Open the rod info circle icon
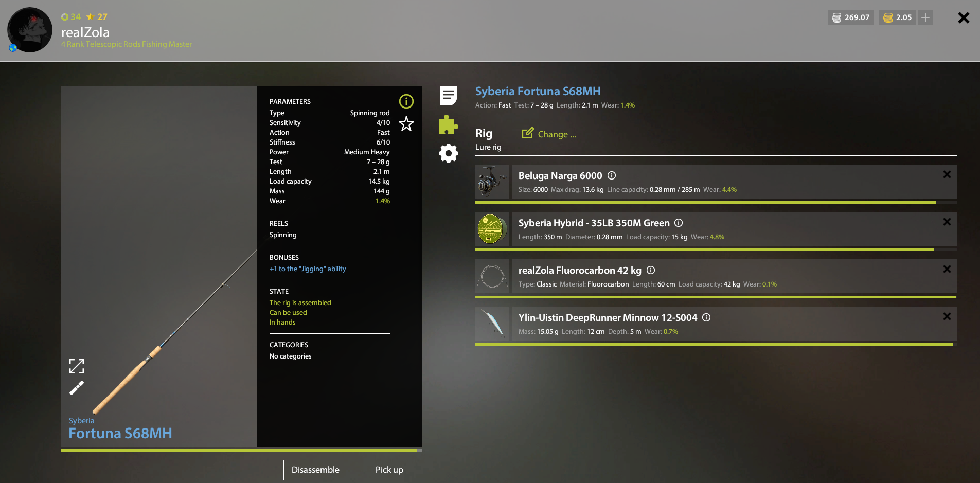This screenshot has width=980, height=483. pyautogui.click(x=406, y=101)
